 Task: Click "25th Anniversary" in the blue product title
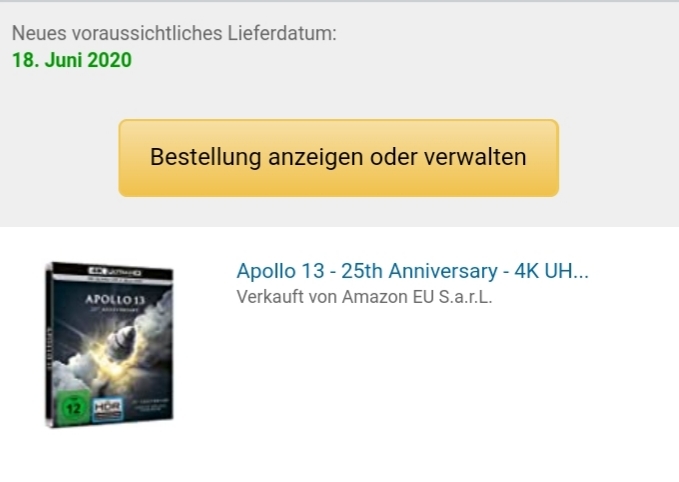419,272
